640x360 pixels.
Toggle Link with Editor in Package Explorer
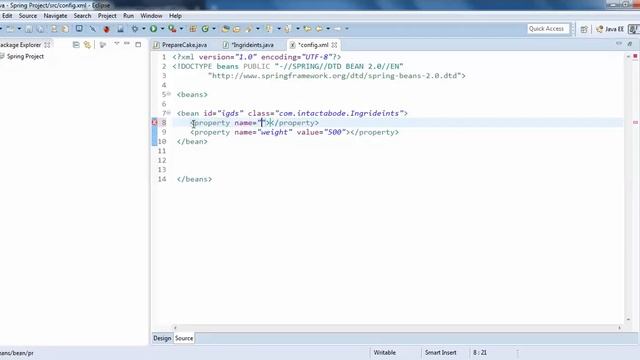(x=87, y=44)
